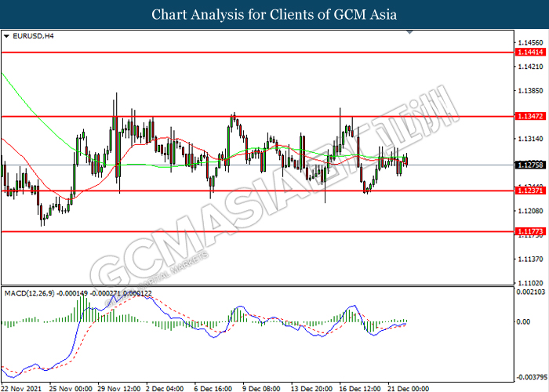The image size is (549, 392).
Task: Click the 9 Dec 08:00 time label
Action: tap(261, 388)
